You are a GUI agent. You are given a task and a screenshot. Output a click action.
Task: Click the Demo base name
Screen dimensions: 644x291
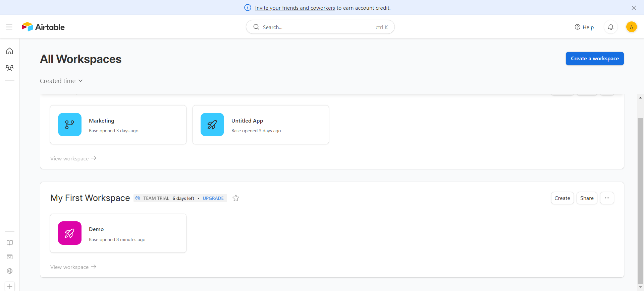pos(96,229)
